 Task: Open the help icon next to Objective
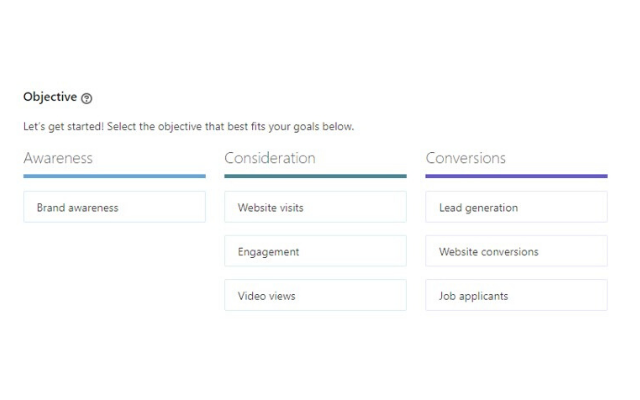(x=87, y=98)
